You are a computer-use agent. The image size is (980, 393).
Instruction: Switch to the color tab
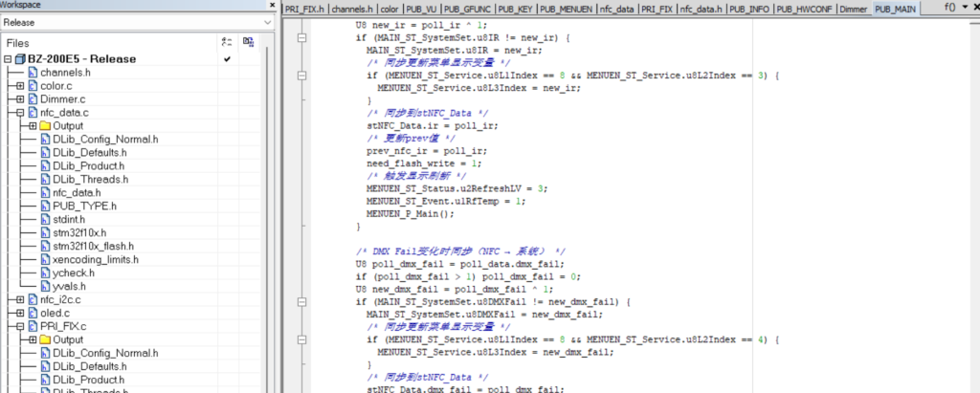click(x=390, y=9)
